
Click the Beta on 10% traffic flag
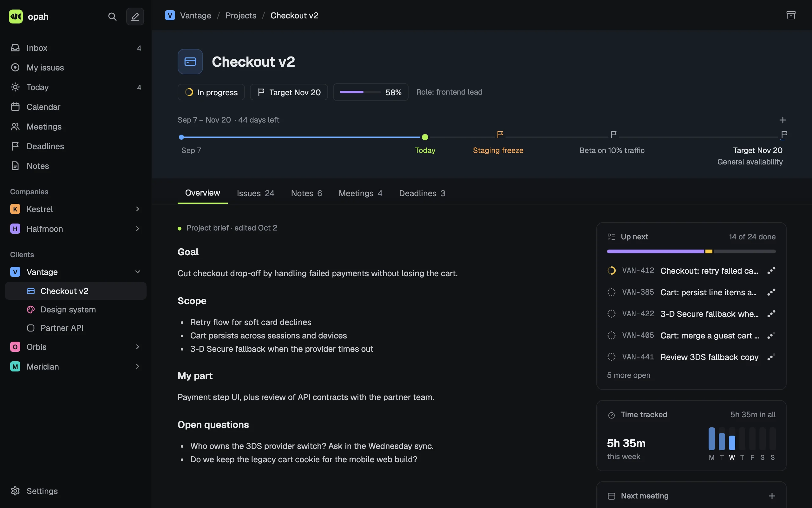613,134
